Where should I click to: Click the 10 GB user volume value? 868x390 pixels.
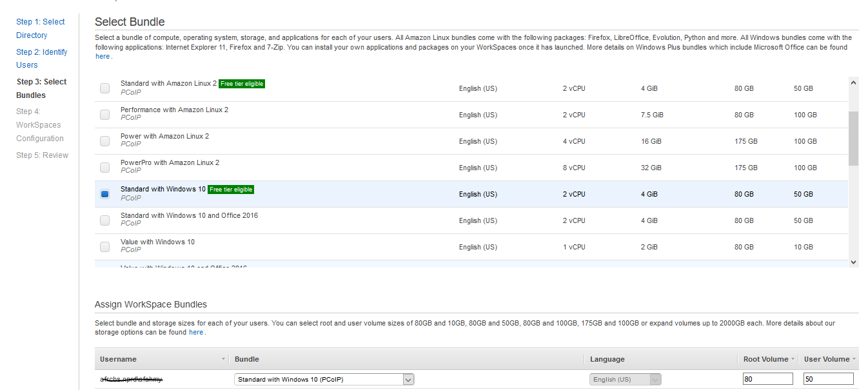804,247
